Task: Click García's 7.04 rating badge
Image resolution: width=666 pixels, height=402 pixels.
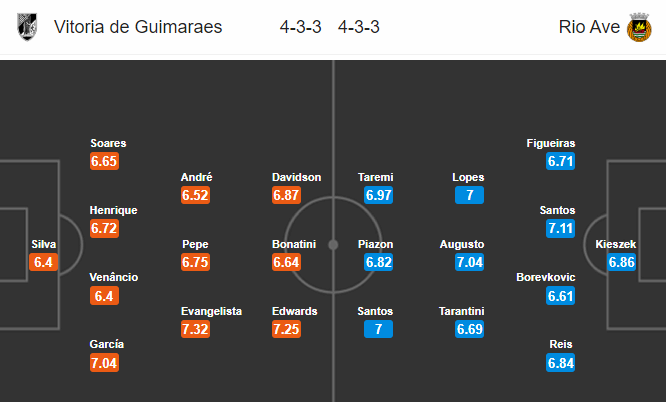Action: pyautogui.click(x=104, y=363)
